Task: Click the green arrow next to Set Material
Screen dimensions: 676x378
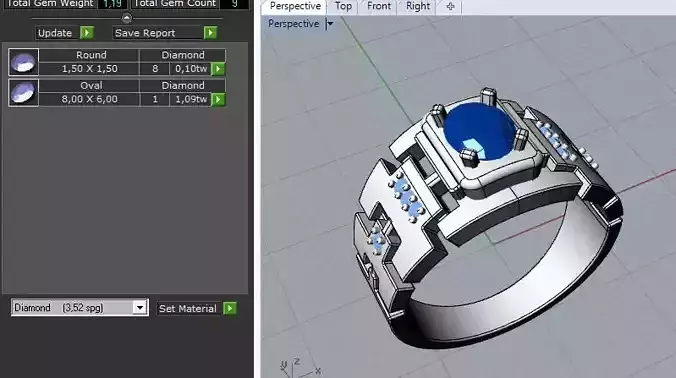Action: (230, 308)
